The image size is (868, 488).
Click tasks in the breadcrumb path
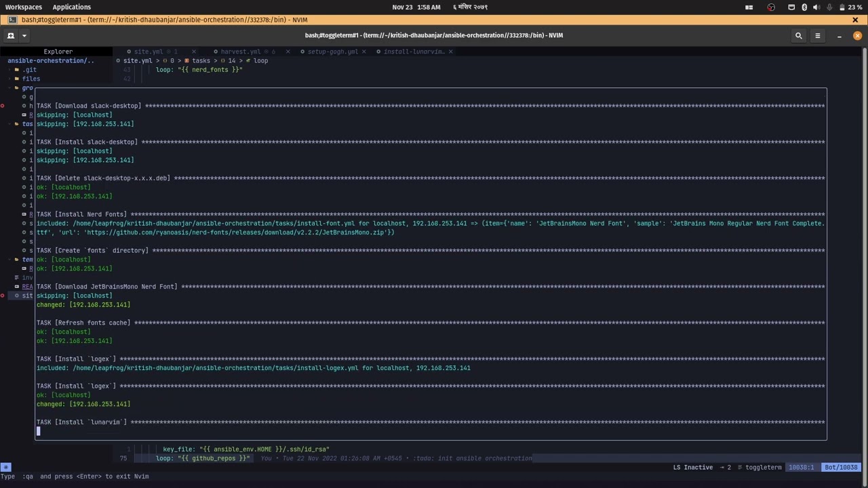tap(201, 61)
